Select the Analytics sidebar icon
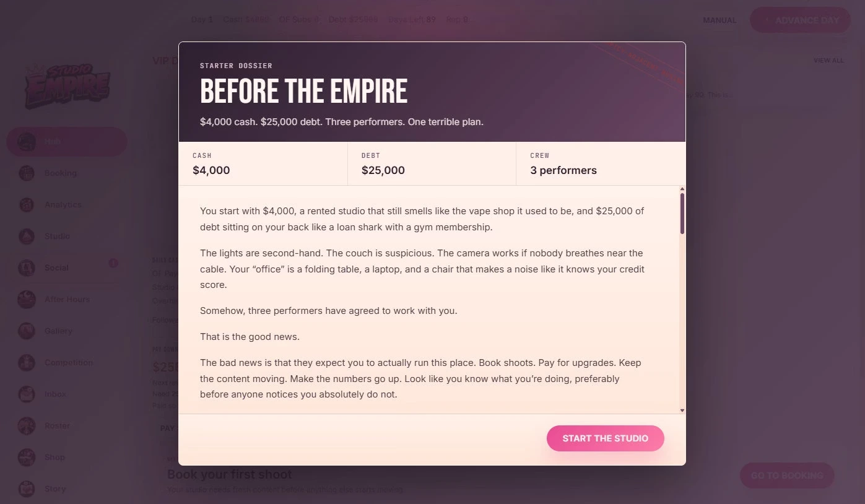Image resolution: width=865 pixels, height=504 pixels. tap(27, 205)
